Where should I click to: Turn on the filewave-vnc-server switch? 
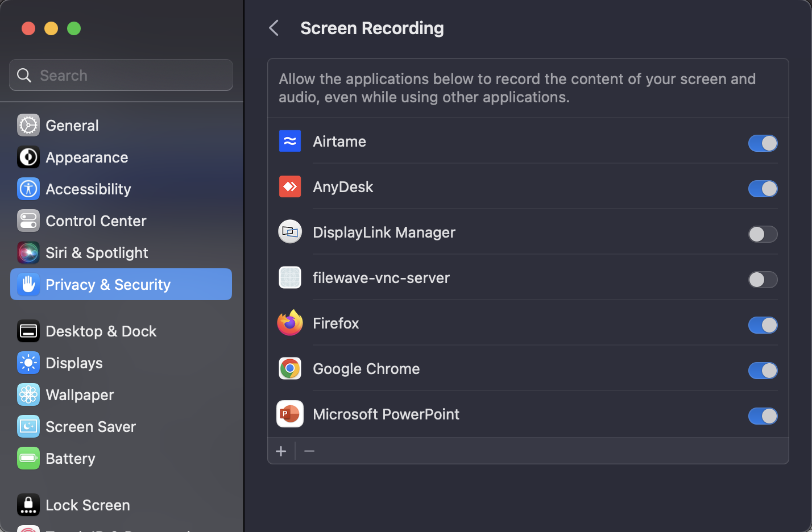pyautogui.click(x=763, y=280)
